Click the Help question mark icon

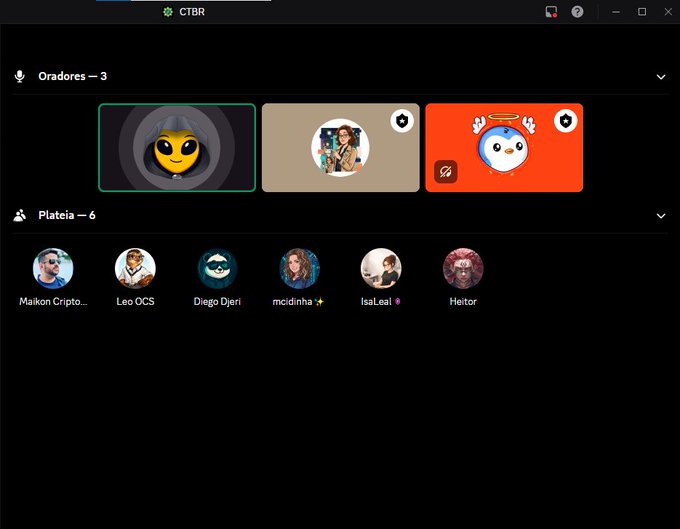[577, 12]
